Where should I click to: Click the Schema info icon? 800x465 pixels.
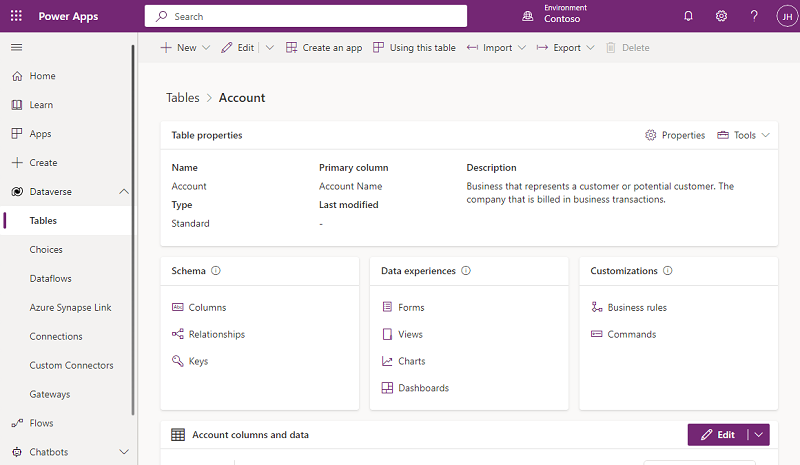pos(216,271)
